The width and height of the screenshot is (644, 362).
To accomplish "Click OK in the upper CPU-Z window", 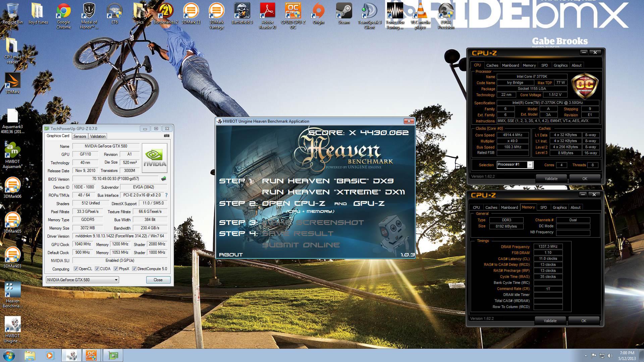I will (585, 179).
